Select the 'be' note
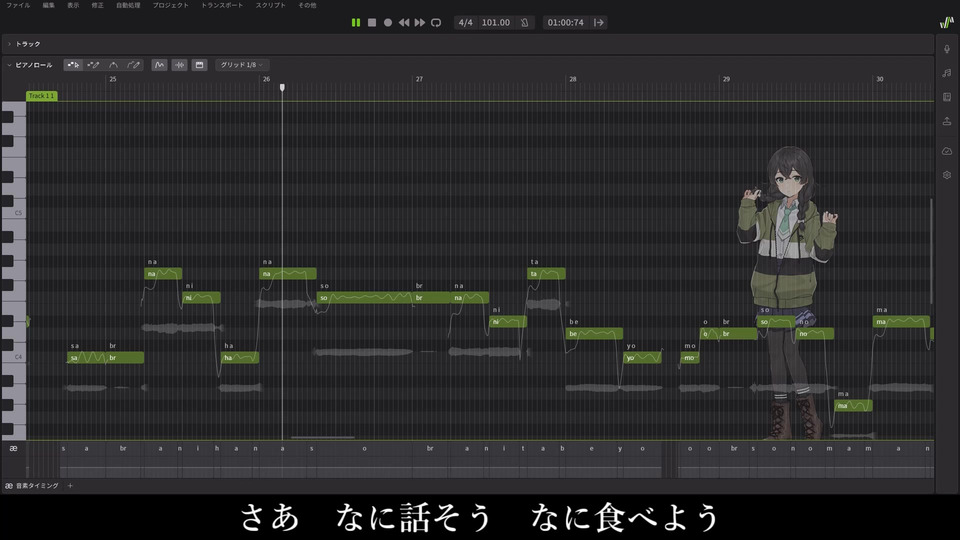 (594, 334)
